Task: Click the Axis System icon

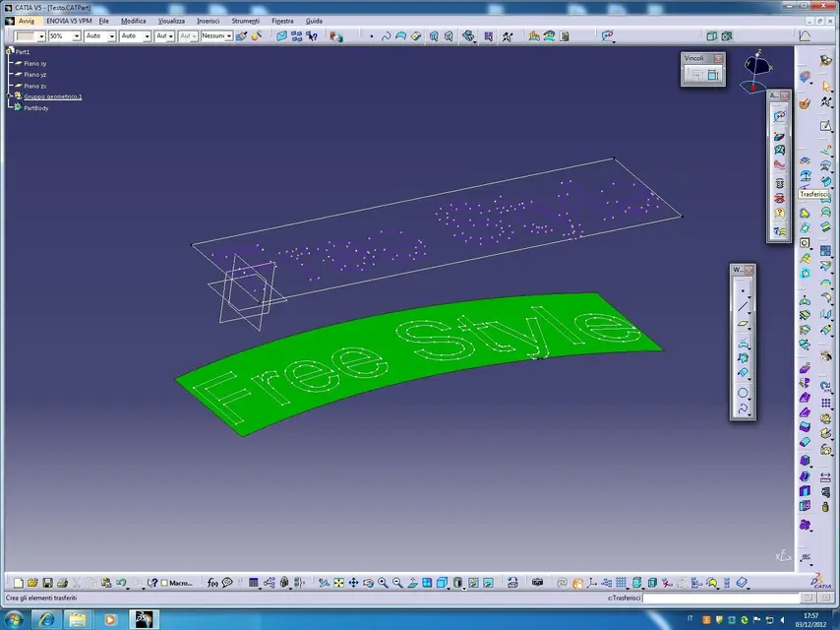Action: point(592,583)
